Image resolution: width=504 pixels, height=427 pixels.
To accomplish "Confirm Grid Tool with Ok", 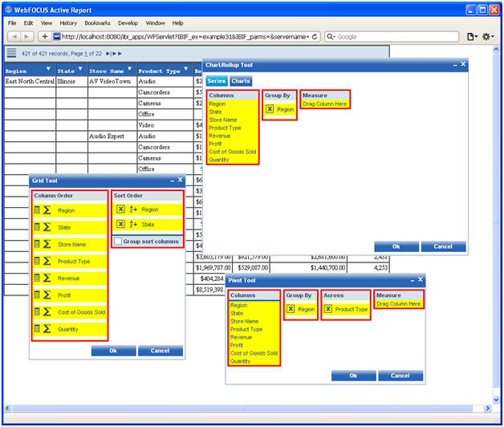I will click(x=113, y=351).
